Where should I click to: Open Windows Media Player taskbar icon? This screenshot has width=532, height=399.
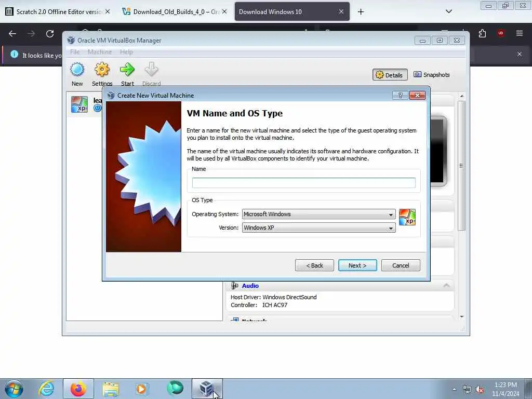(142, 389)
